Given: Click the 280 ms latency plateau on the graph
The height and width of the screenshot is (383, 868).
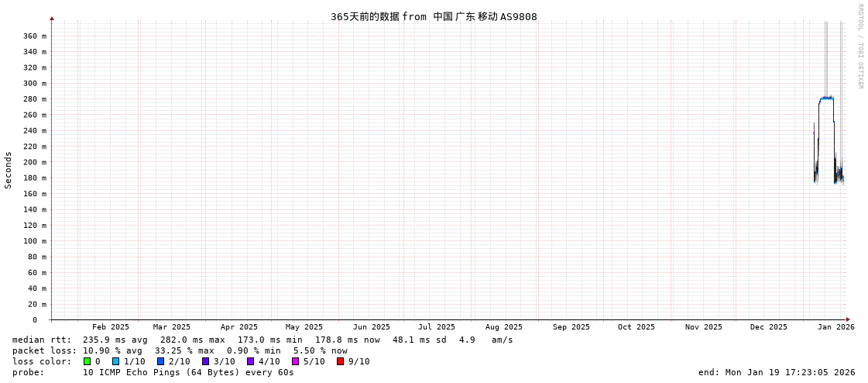Looking at the screenshot, I should (826, 98).
